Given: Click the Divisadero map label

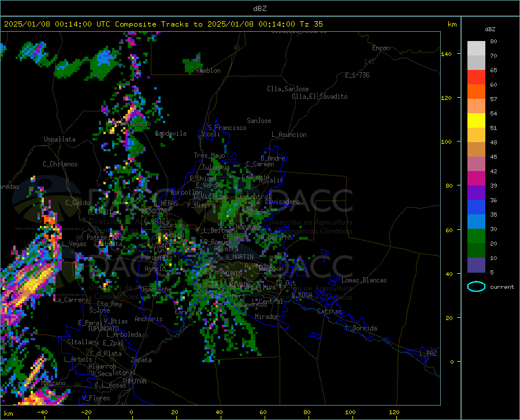Looking at the screenshot, I should point(282,202).
